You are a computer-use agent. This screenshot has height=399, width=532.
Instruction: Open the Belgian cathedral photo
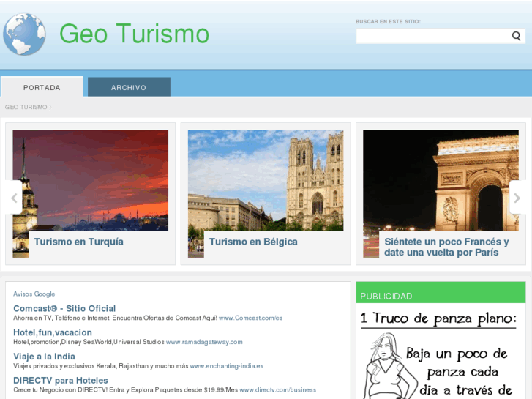(266, 180)
